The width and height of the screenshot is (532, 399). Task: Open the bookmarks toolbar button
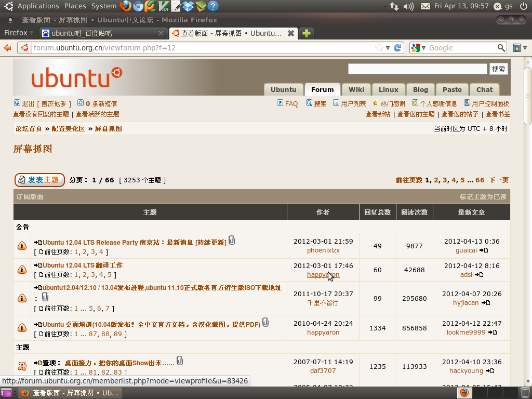(516, 48)
